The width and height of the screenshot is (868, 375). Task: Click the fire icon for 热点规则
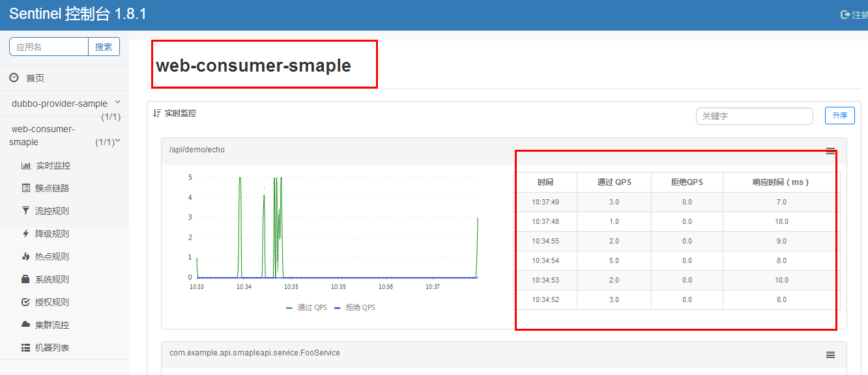point(26,257)
